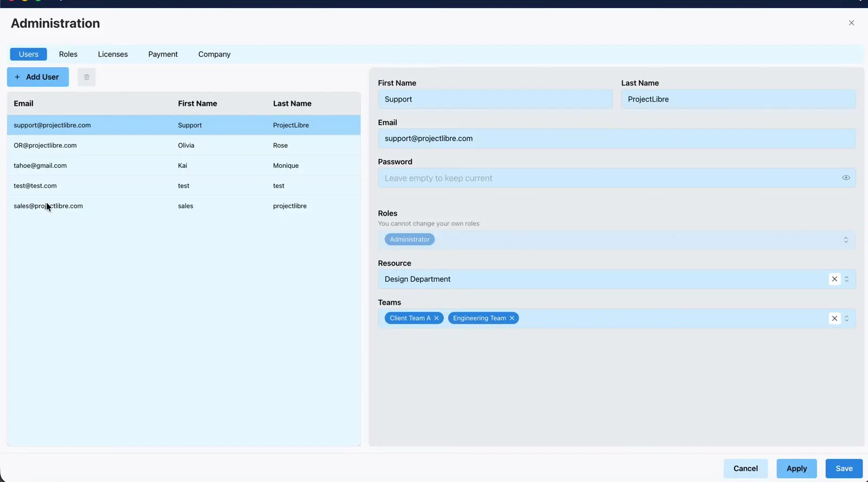868x482 pixels.
Task: Select the sales@projectlibre.com user row
Action: [x=184, y=206]
